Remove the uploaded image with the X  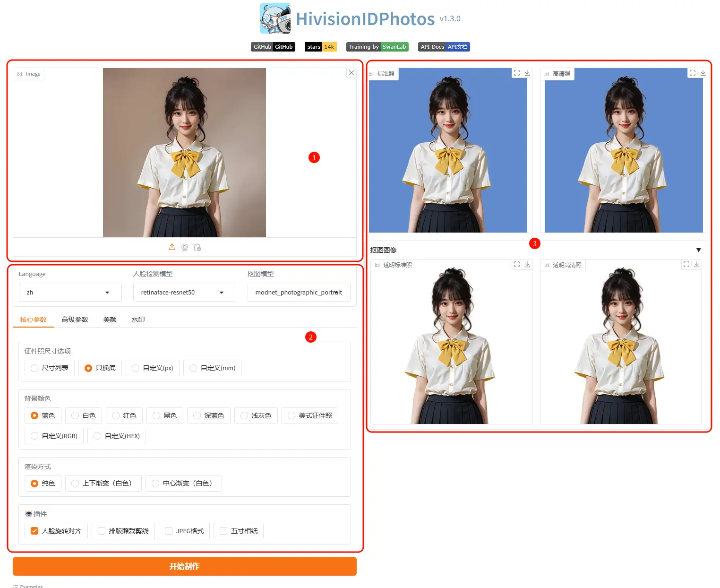click(x=351, y=73)
